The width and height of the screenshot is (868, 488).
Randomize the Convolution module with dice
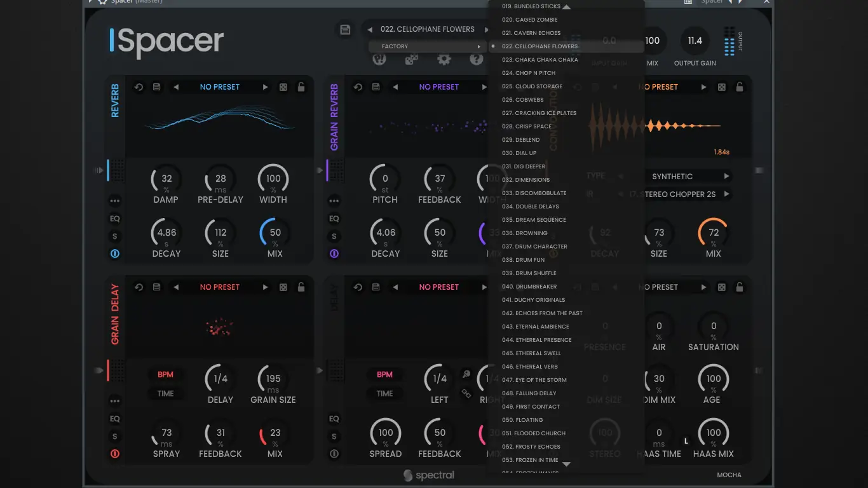[722, 87]
